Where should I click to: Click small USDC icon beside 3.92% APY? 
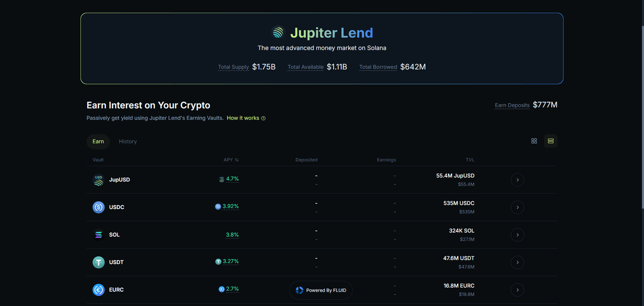pyautogui.click(x=218, y=207)
